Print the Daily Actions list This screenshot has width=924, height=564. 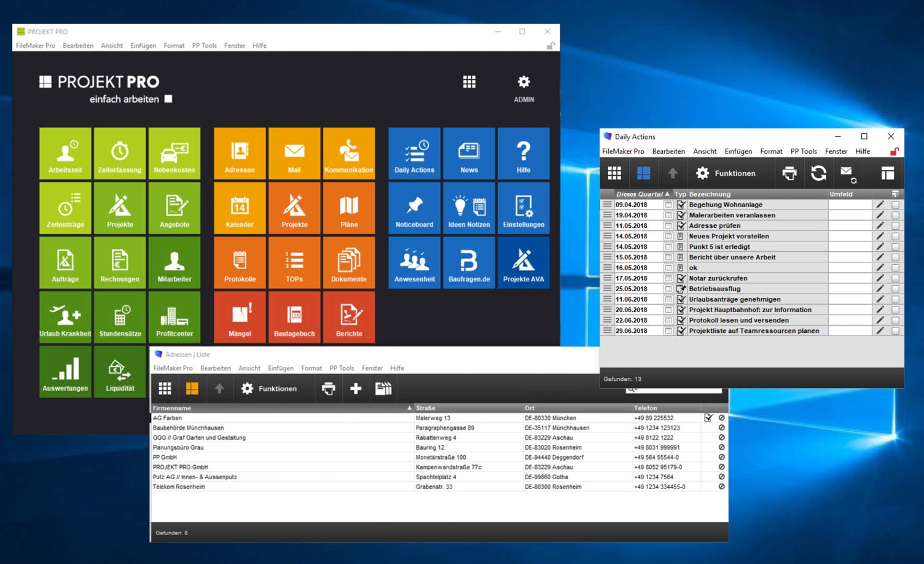[789, 173]
